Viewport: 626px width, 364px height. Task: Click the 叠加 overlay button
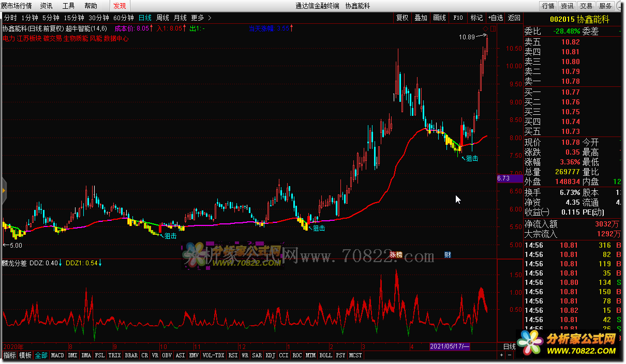pos(421,18)
